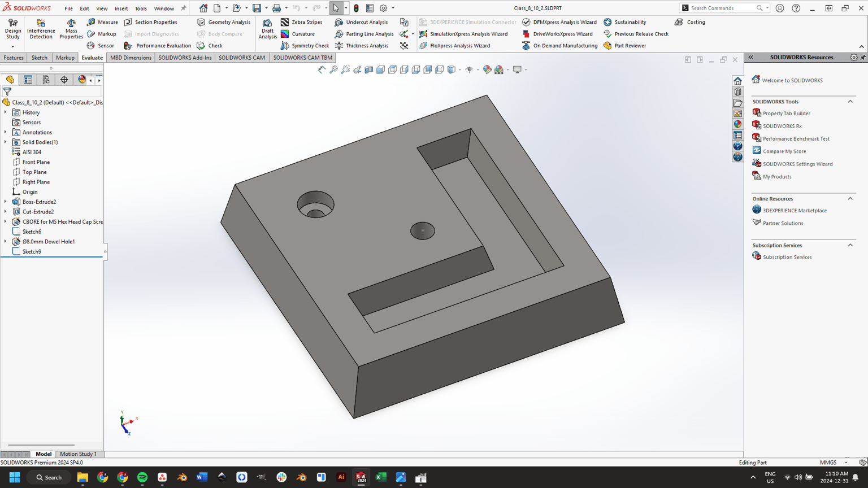Launch Geometry Analysis
Viewport: 868px width, 488px height.
point(224,22)
